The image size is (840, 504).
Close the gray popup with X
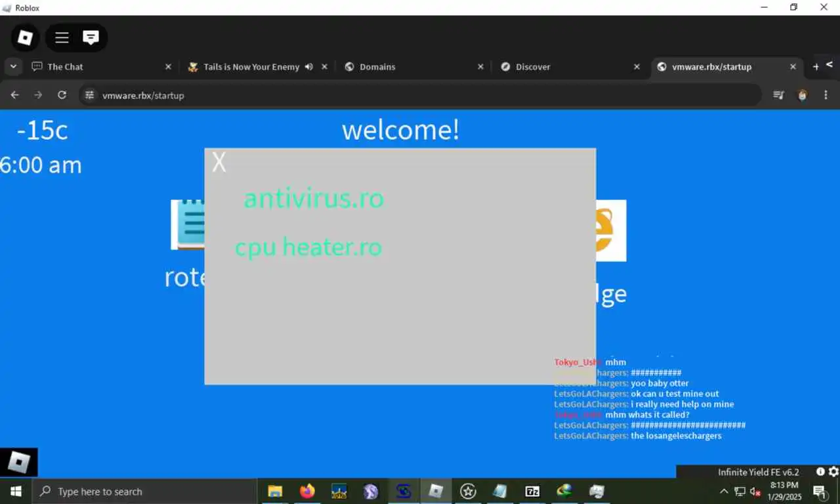[219, 163]
